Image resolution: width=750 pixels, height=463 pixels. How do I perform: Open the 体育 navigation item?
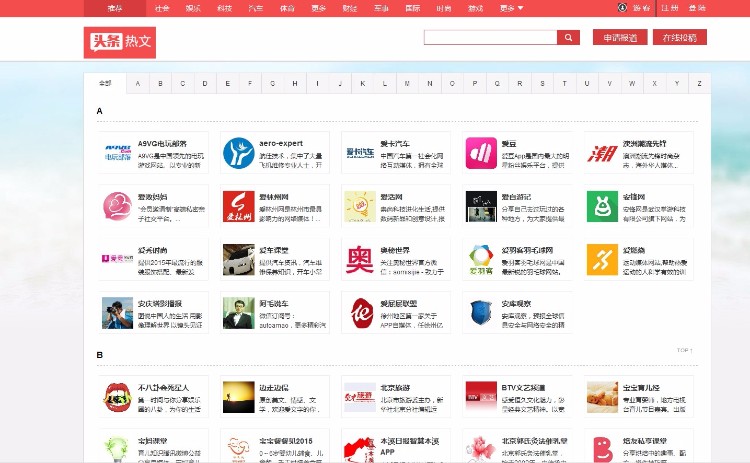pyautogui.click(x=287, y=8)
